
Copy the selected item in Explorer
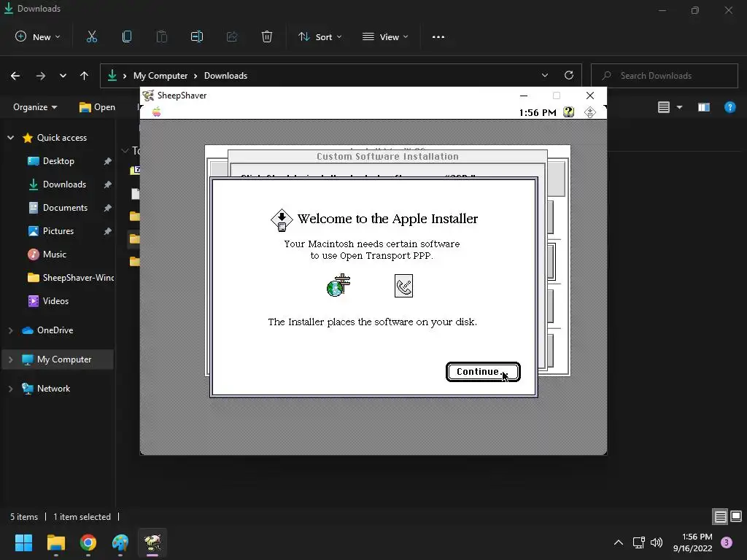coord(127,36)
